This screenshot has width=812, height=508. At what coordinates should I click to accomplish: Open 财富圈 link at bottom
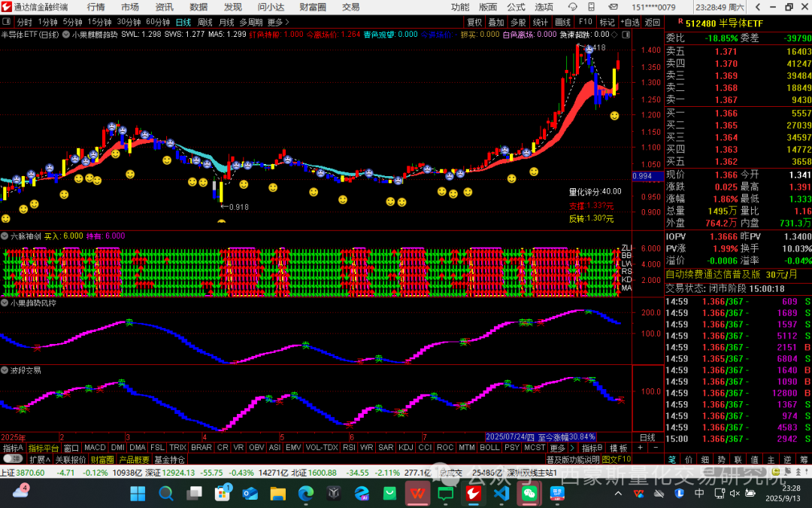tap(102, 459)
